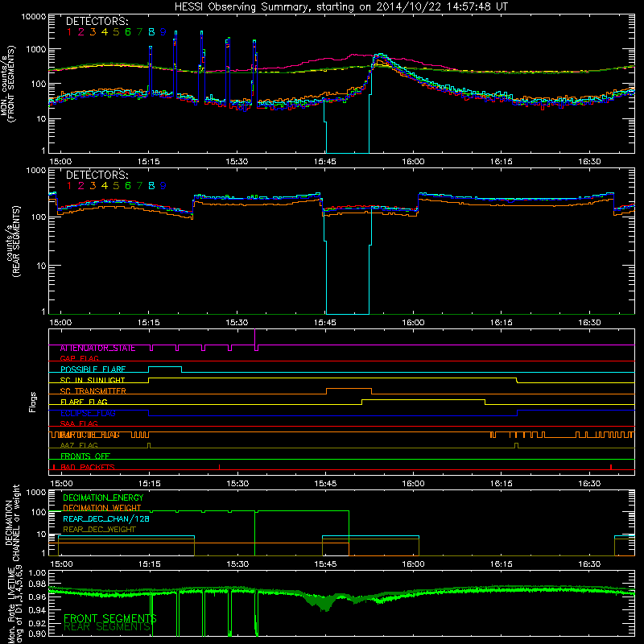Screen dimensions: 644x644
Task: Click the FRONT SEGMENTS label in livetime plot
Action: pos(110,618)
